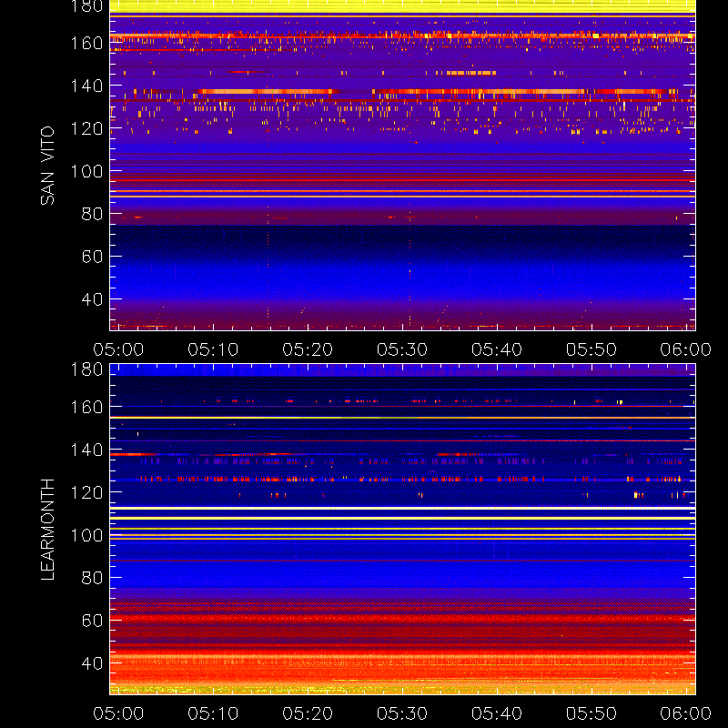Pick the 180 frequency label on Learmonth plot

click(86, 369)
